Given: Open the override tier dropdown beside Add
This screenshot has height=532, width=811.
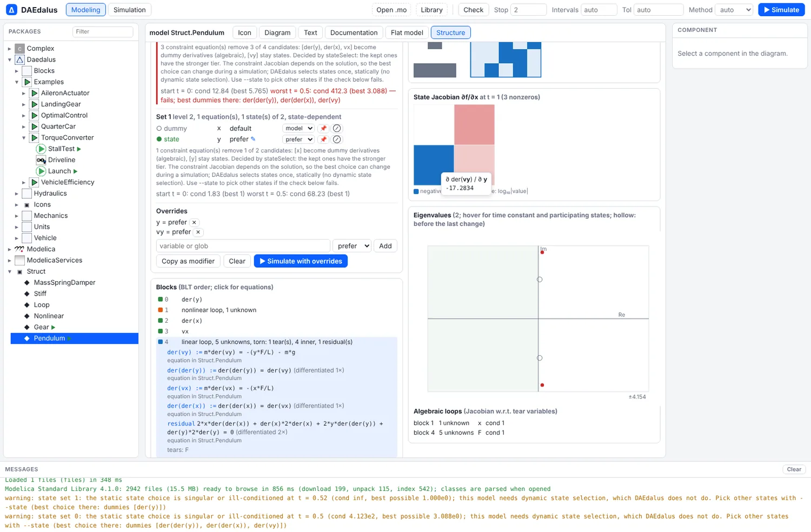Looking at the screenshot, I should pyautogui.click(x=351, y=246).
